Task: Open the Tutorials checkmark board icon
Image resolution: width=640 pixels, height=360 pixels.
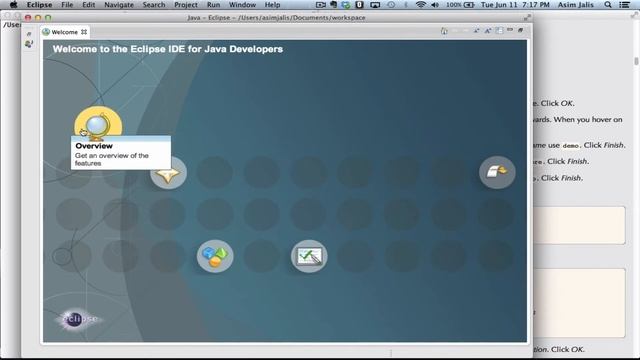Action: pyautogui.click(x=309, y=256)
